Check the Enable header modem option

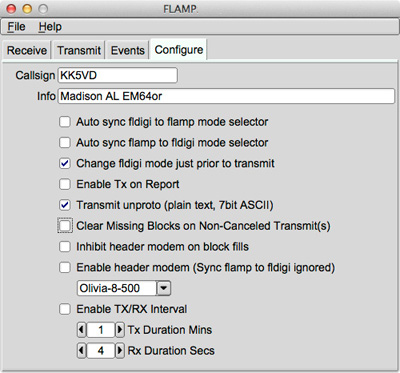click(x=65, y=267)
